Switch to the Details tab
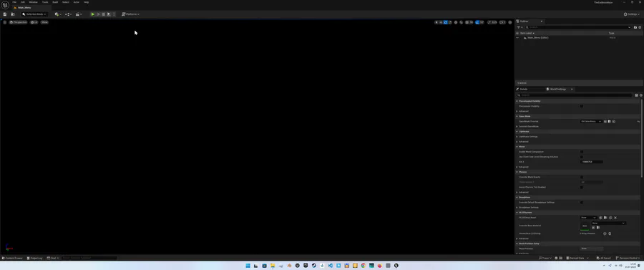This screenshot has height=270, width=644. pos(523,90)
